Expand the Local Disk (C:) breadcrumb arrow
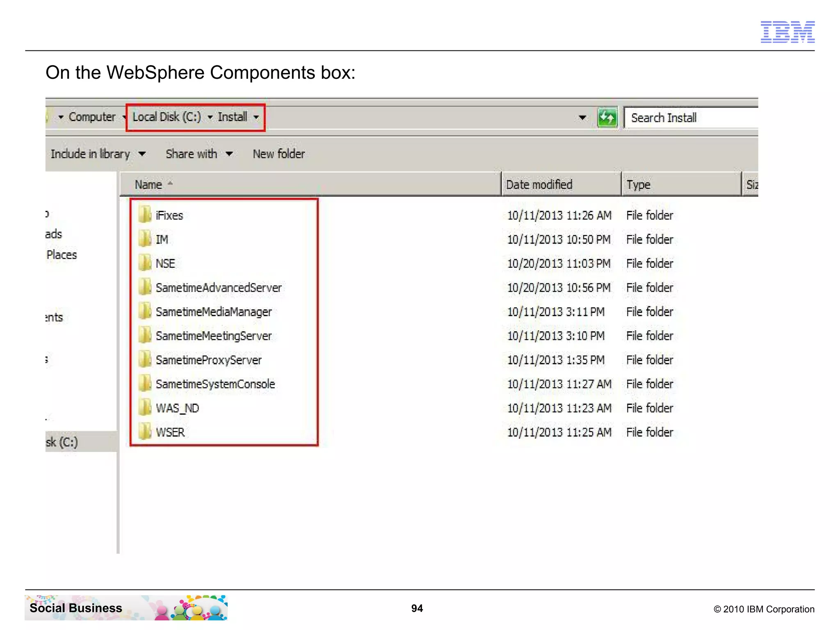This screenshot has width=840, height=630. (x=210, y=117)
